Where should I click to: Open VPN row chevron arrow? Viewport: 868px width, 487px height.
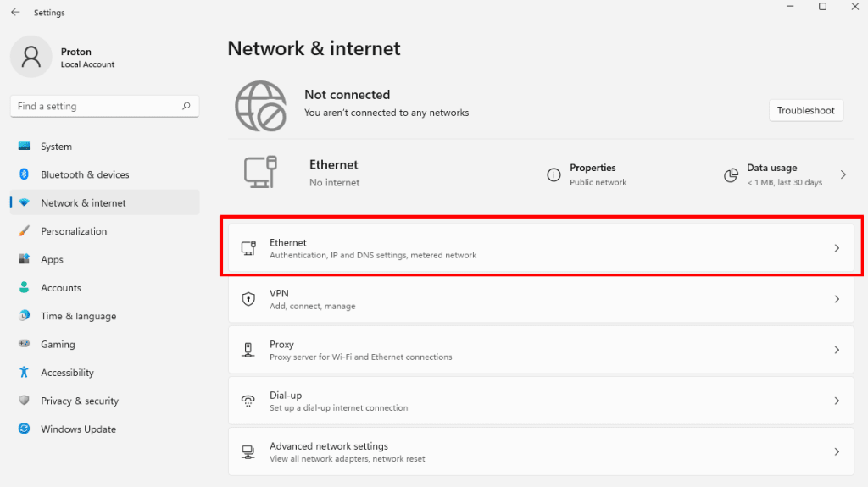837,299
